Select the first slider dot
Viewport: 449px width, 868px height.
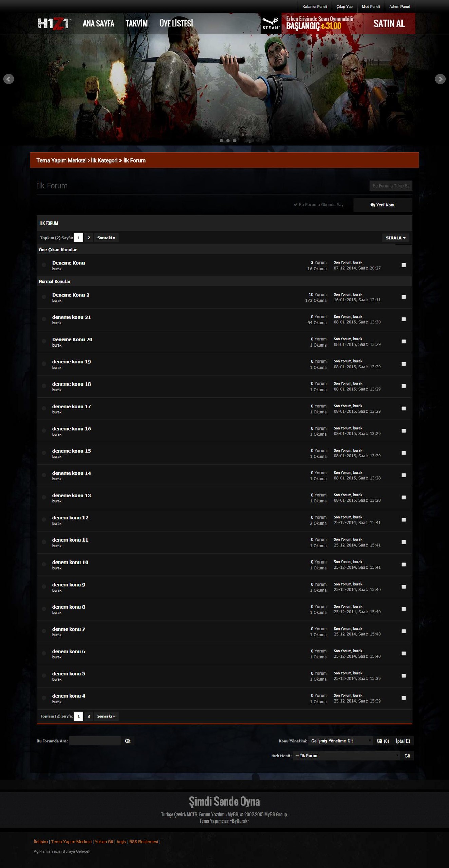221,141
